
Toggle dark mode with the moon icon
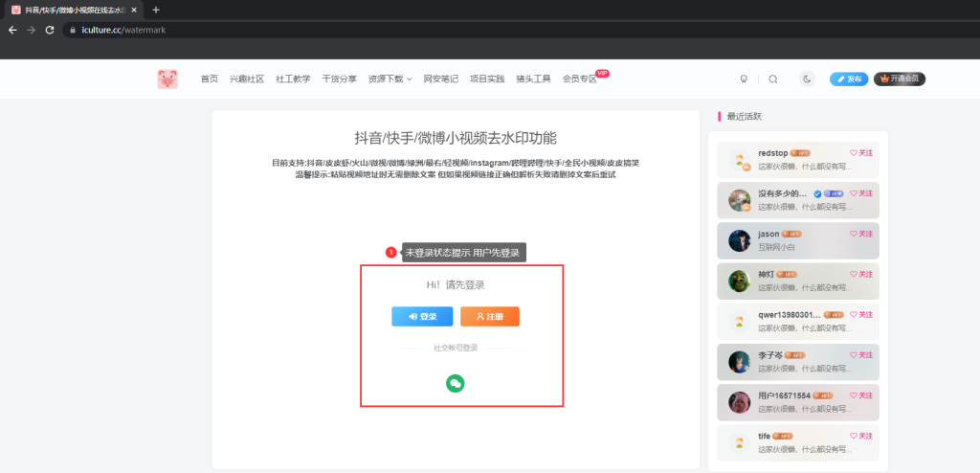click(807, 79)
